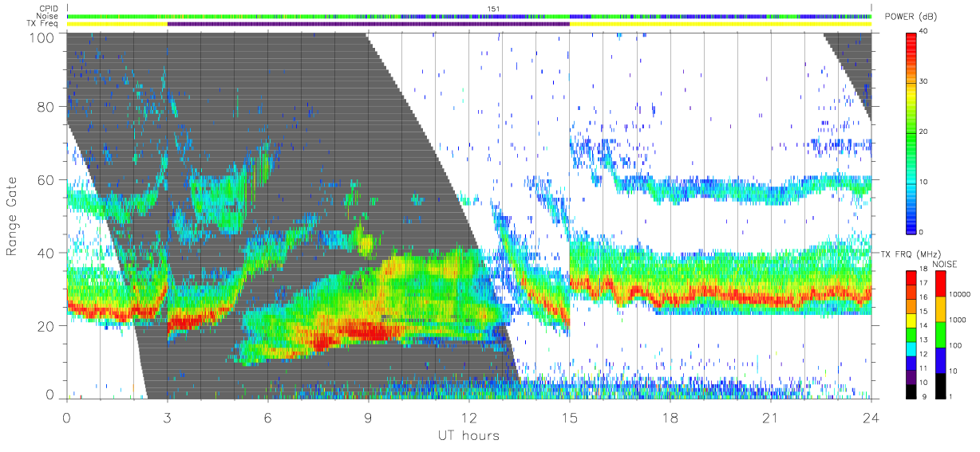The height and width of the screenshot is (452, 980).
Task: Click x-axis tick label '3'
Action: pos(168,418)
